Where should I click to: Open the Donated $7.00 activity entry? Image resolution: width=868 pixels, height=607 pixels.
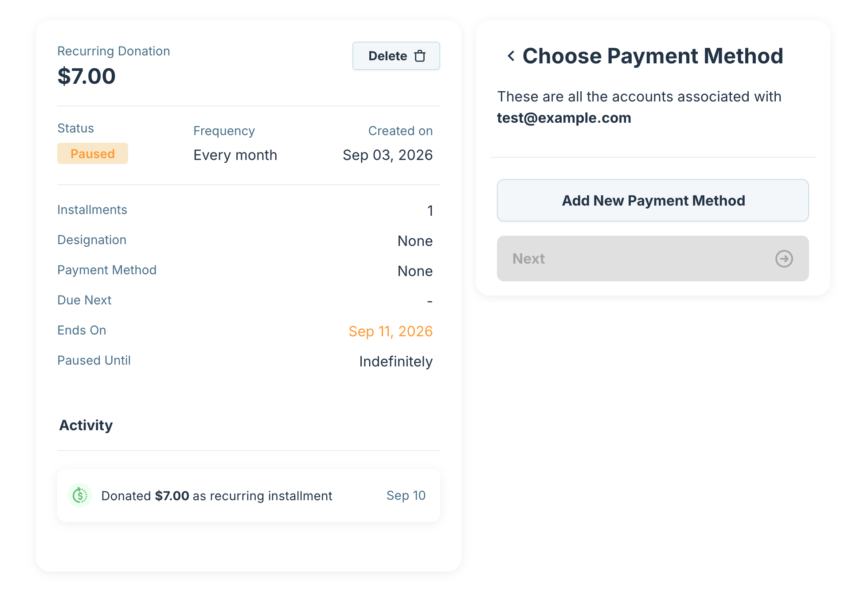(x=249, y=495)
